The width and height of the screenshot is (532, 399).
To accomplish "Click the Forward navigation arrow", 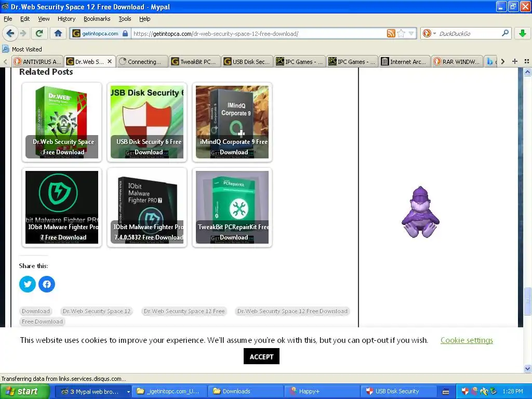I will [23, 33].
